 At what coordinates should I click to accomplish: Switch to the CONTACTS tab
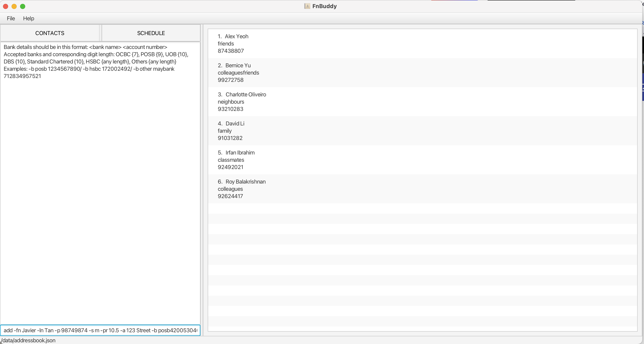pyautogui.click(x=50, y=33)
